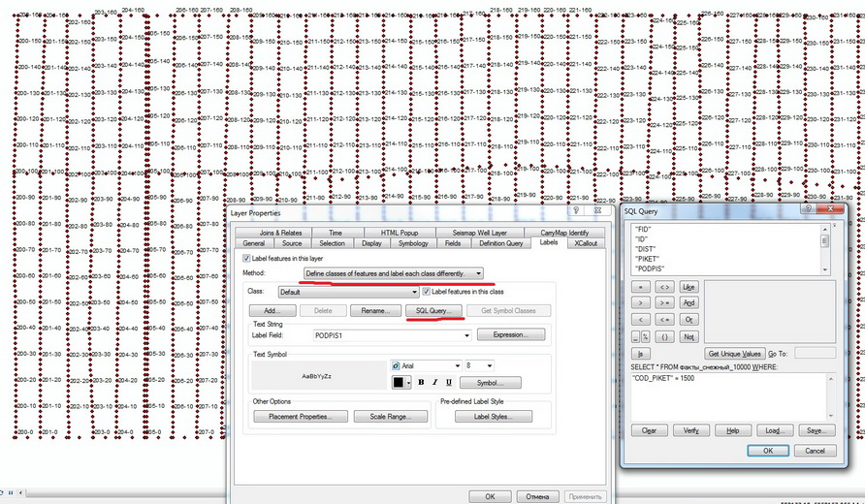Insert the not-equal operator in SQL Query
Viewport: 865px width, 504px height.
(x=665, y=287)
